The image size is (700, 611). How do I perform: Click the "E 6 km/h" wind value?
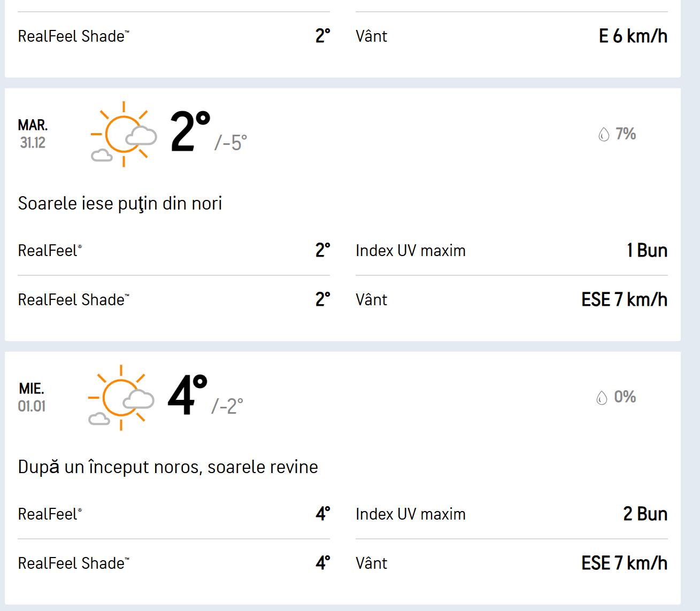(x=633, y=36)
